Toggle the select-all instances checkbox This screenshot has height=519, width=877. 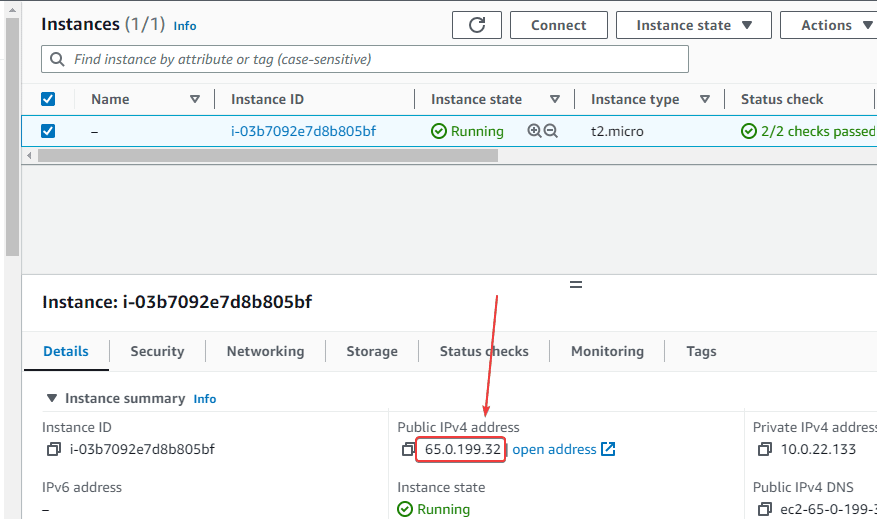tap(48, 99)
